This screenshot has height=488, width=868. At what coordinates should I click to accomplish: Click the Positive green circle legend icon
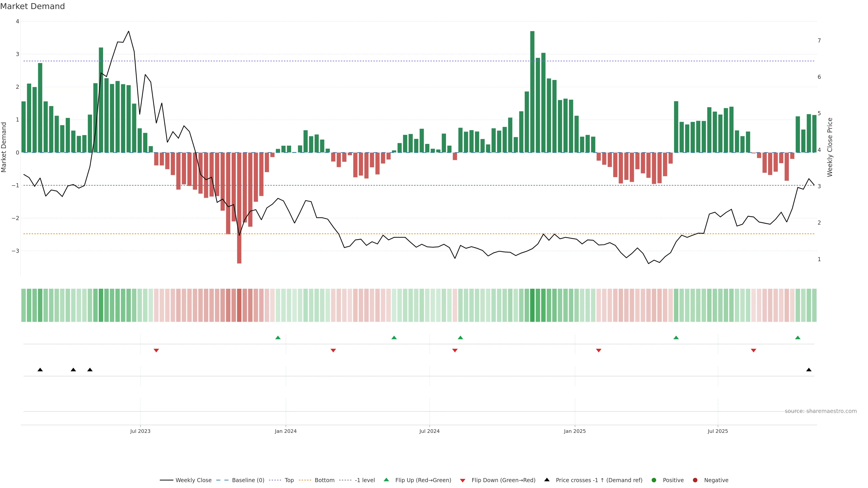point(654,480)
